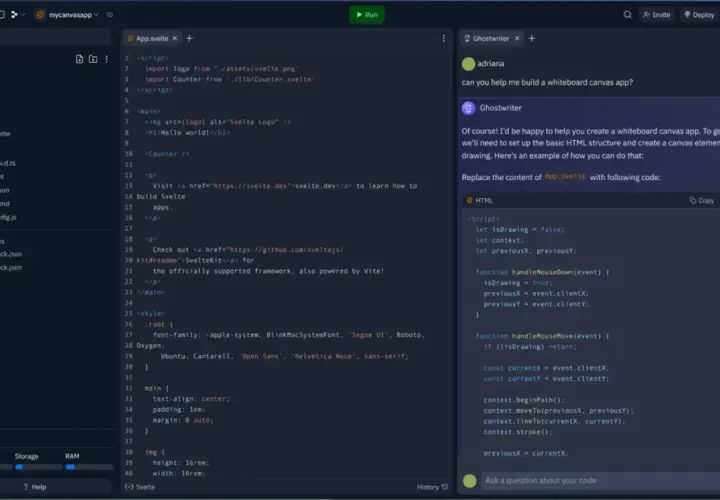Click the Svelte file icon in App.svelte tab
Viewport: 720px width, 500px height.
tap(130, 39)
